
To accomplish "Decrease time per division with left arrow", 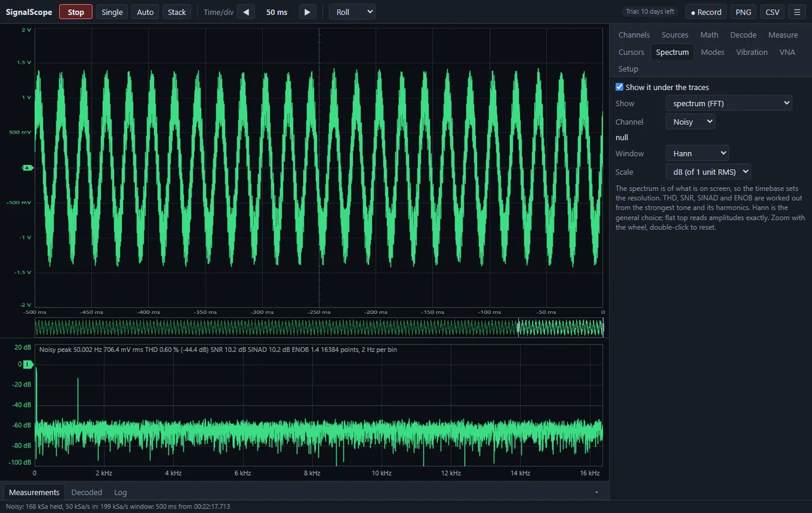I will pyautogui.click(x=246, y=12).
